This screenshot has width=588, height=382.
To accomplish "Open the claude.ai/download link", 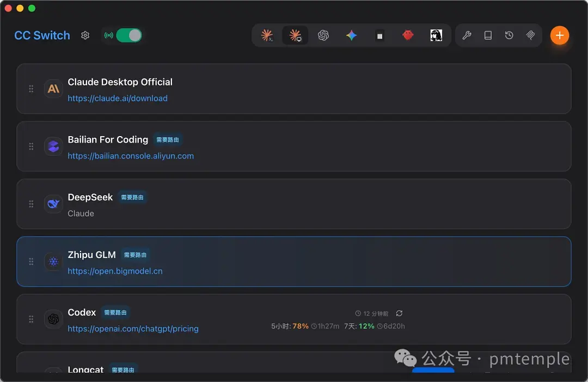I will [x=118, y=98].
